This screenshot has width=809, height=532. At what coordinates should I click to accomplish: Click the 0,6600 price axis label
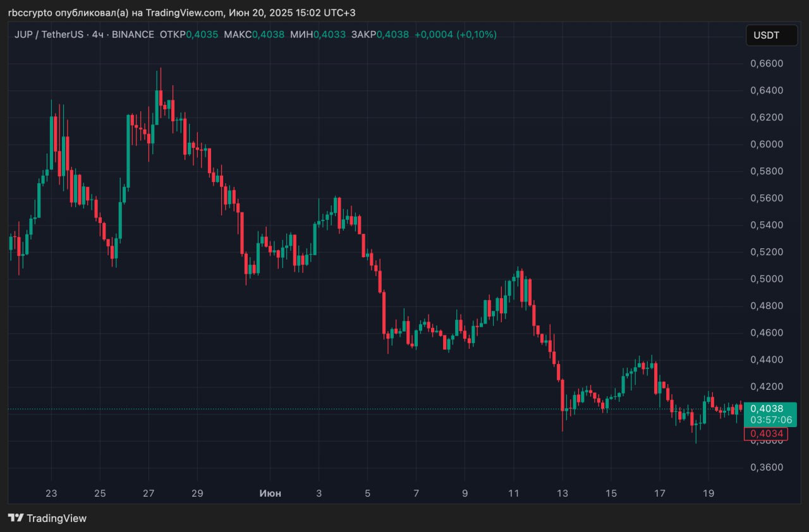(767, 63)
